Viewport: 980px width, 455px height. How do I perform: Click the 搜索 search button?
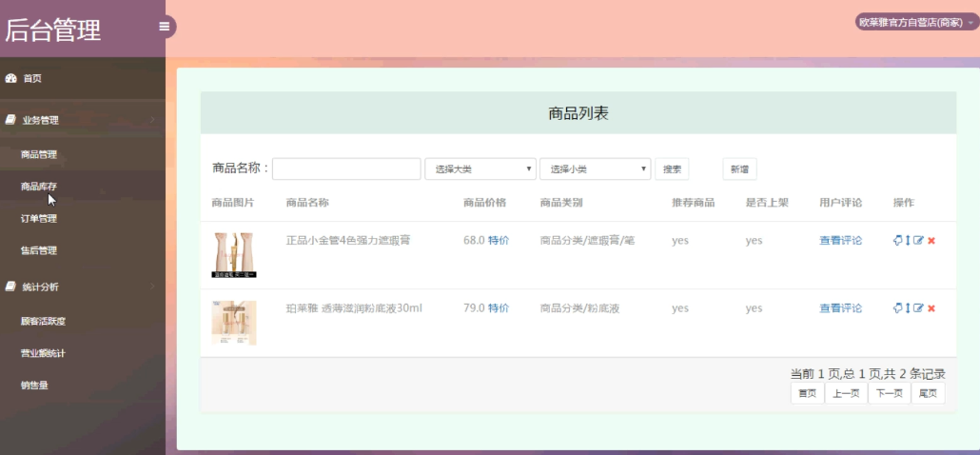[672, 168]
